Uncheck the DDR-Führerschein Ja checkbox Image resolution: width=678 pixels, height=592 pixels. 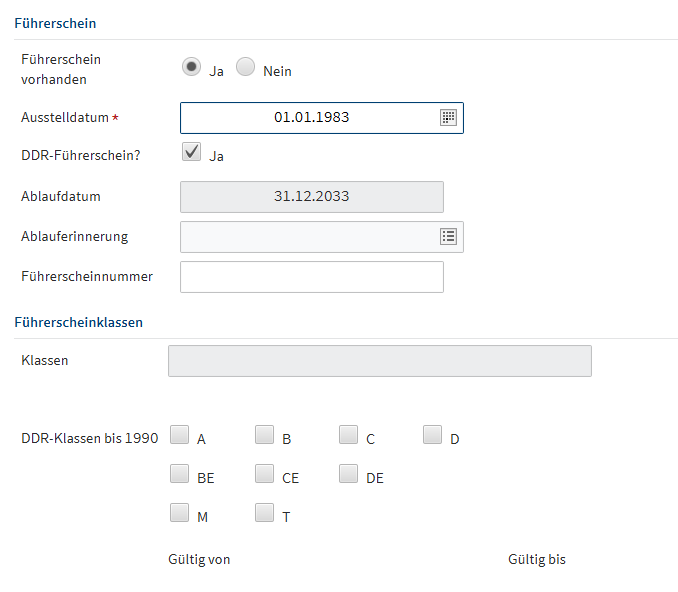[x=191, y=152]
